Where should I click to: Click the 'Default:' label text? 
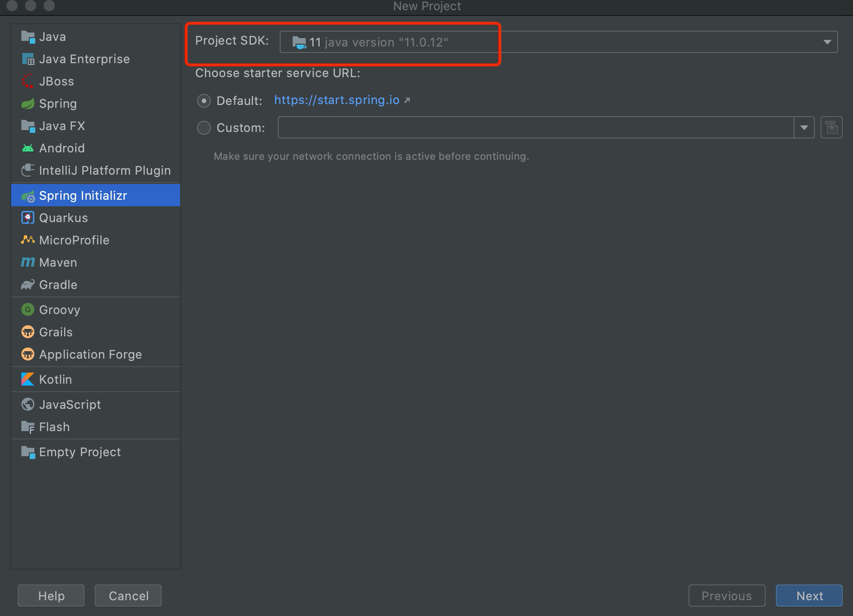(x=239, y=101)
